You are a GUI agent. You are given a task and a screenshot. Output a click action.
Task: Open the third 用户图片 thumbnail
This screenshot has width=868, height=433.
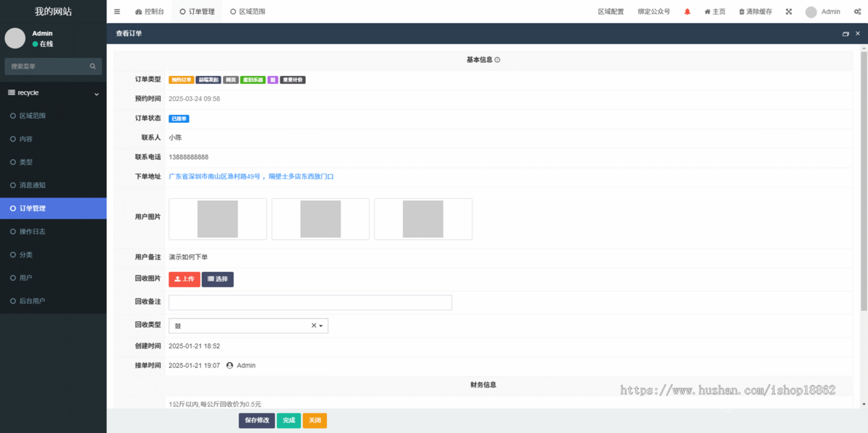tap(423, 219)
